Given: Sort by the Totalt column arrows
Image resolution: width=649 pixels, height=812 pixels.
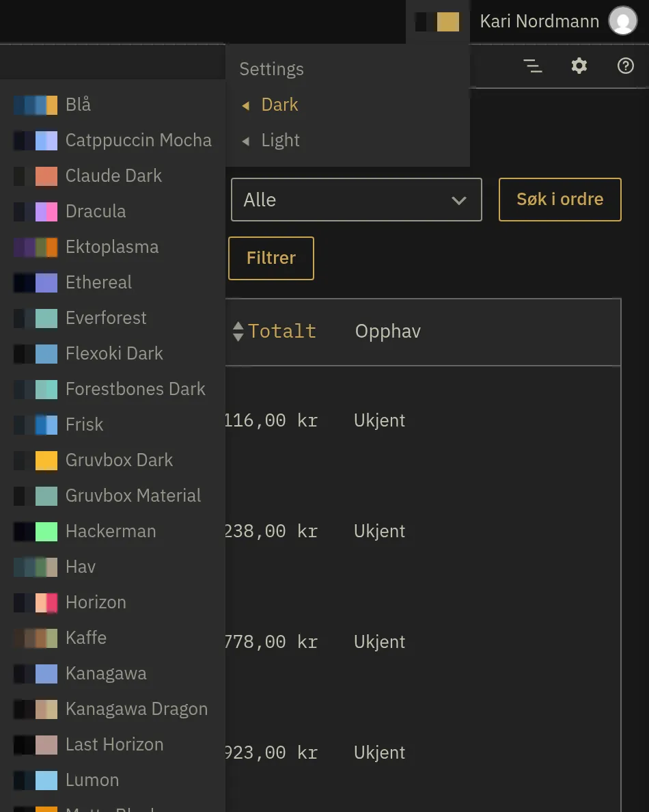Looking at the screenshot, I should (x=238, y=331).
